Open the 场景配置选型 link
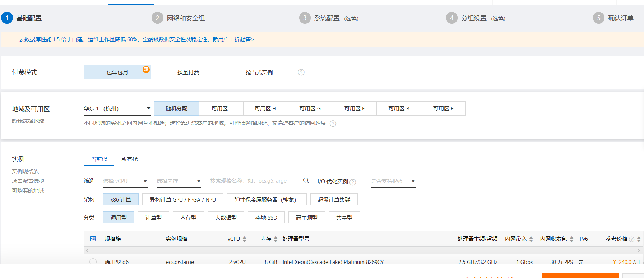This screenshot has height=278, width=644. 28,181
